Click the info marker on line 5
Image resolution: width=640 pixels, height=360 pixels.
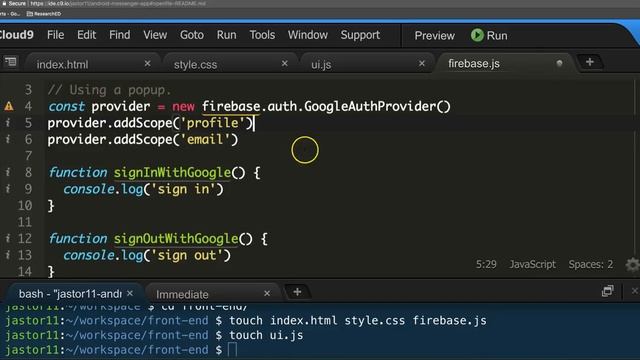8,123
